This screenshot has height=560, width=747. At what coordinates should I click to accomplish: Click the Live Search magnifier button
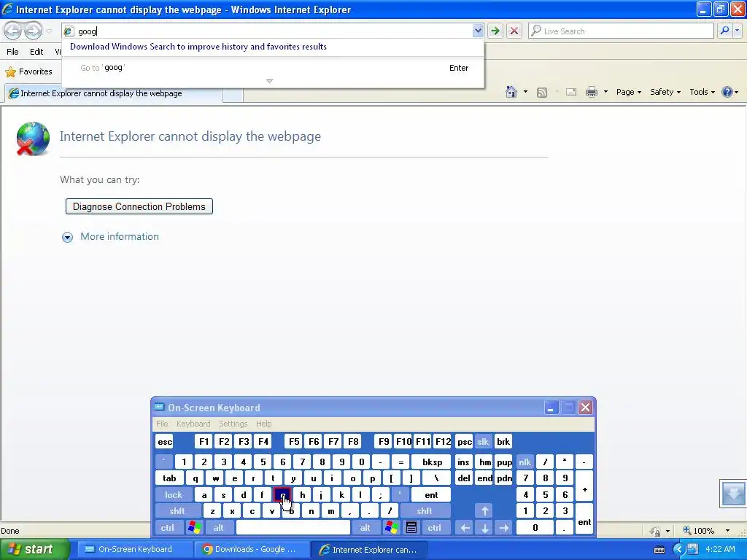pos(724,31)
